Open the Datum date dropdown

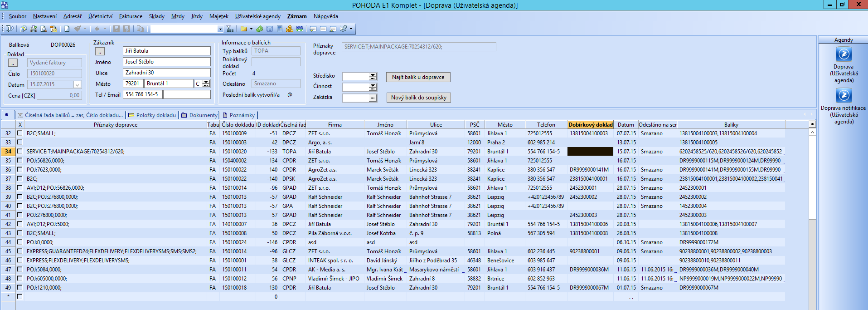(77, 84)
